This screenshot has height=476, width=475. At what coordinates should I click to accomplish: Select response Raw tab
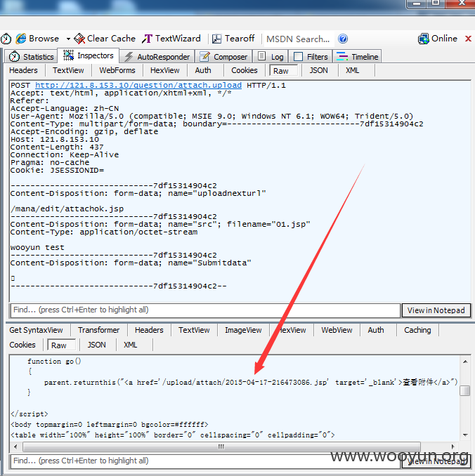click(61, 345)
